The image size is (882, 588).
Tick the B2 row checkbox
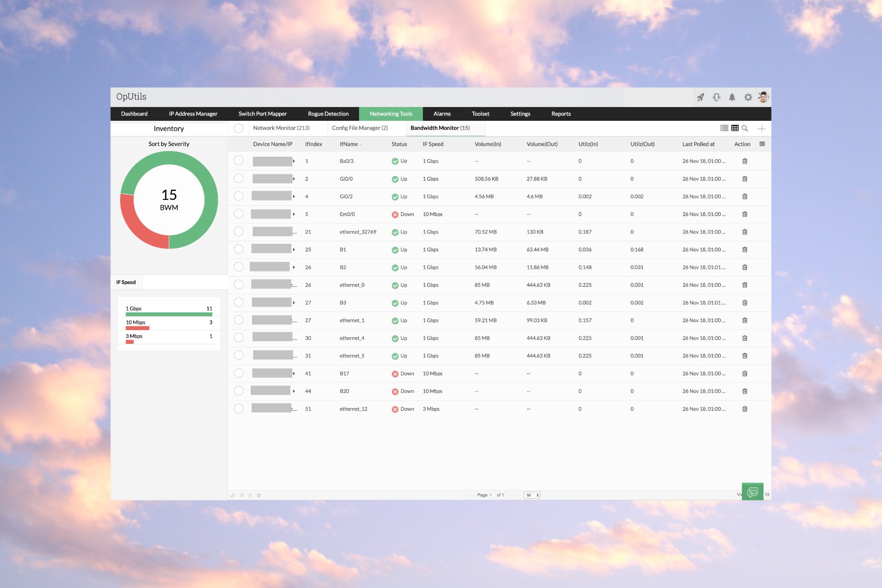238,266
